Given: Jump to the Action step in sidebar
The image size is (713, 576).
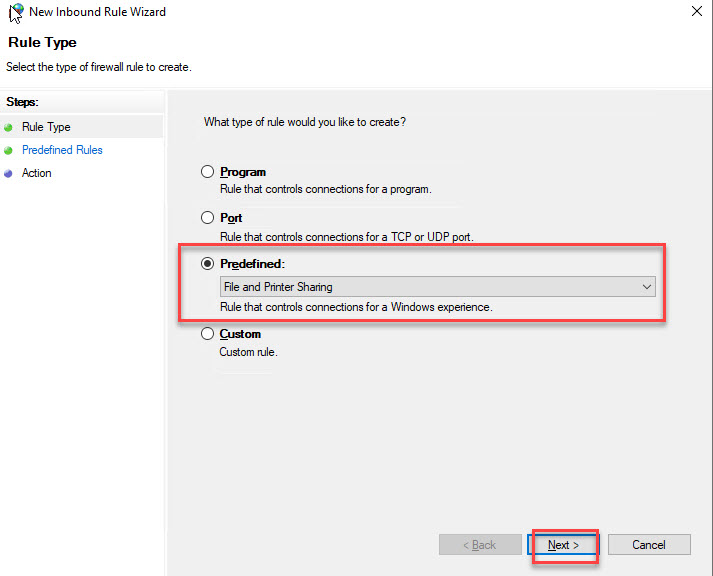Looking at the screenshot, I should pos(36,173).
